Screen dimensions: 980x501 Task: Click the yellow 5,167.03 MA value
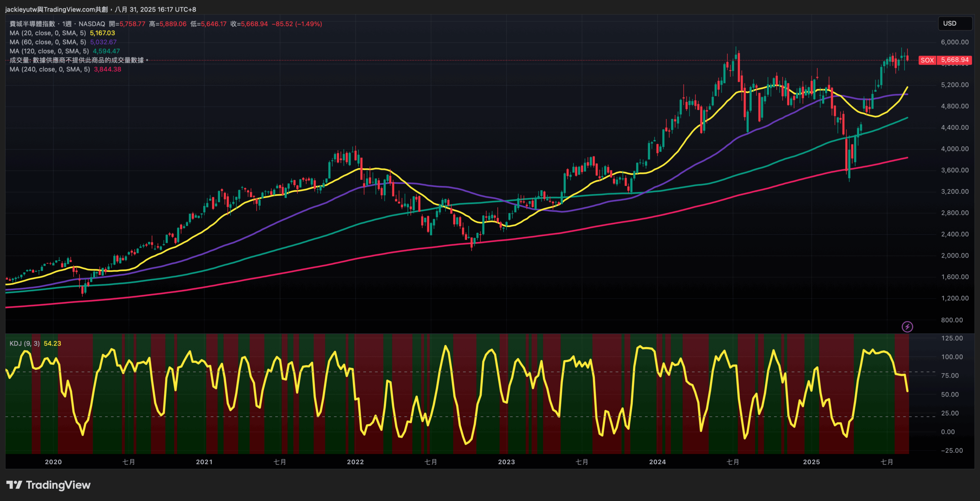point(102,33)
